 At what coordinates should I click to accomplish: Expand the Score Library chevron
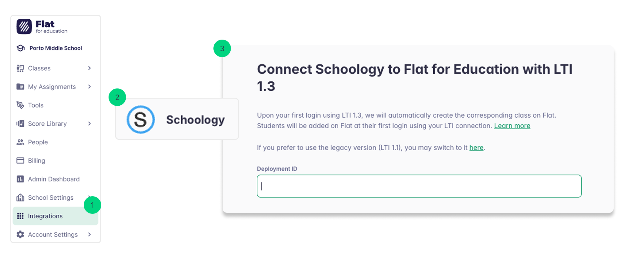(x=90, y=123)
